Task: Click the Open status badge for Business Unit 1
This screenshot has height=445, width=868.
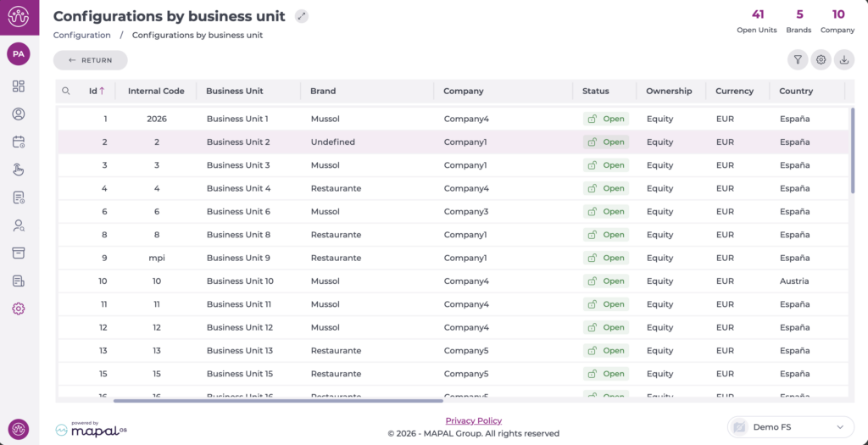Action: [606, 120]
